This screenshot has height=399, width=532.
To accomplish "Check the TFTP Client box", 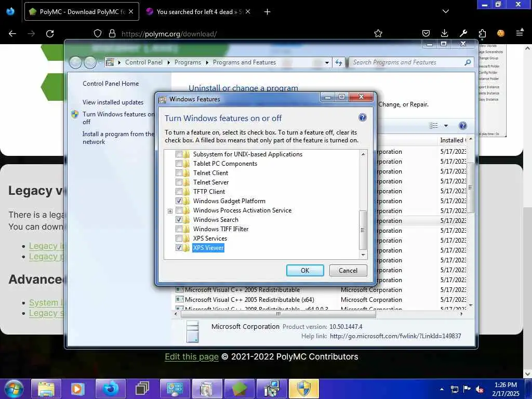I will tap(179, 192).
